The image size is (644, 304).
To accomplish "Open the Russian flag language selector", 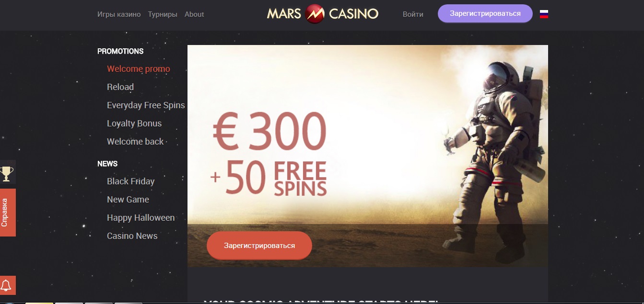I will [x=544, y=14].
